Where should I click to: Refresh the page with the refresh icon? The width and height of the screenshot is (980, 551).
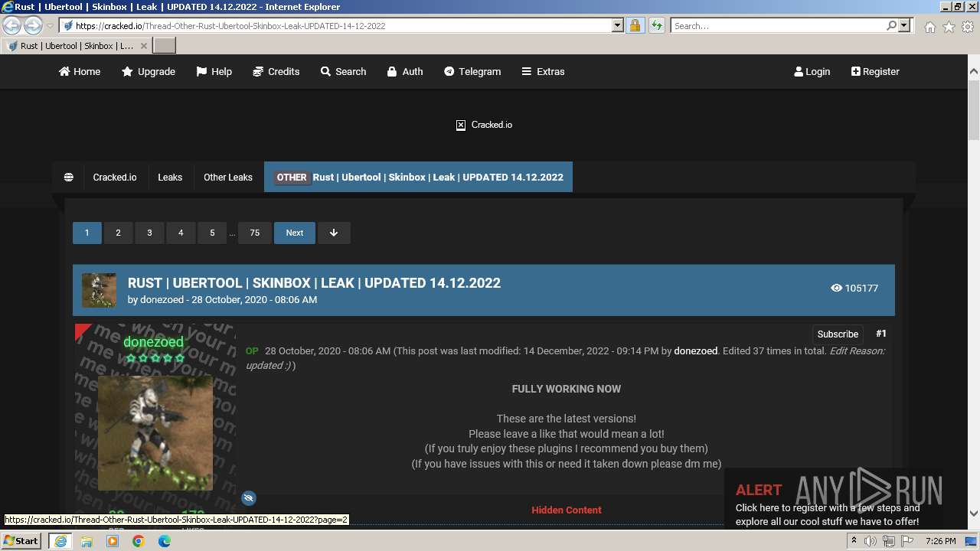click(x=656, y=25)
